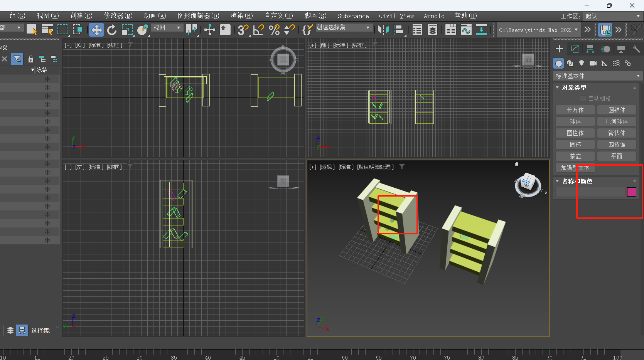Select Space Warps category icon
The width and height of the screenshot is (644, 360).
(616, 63)
